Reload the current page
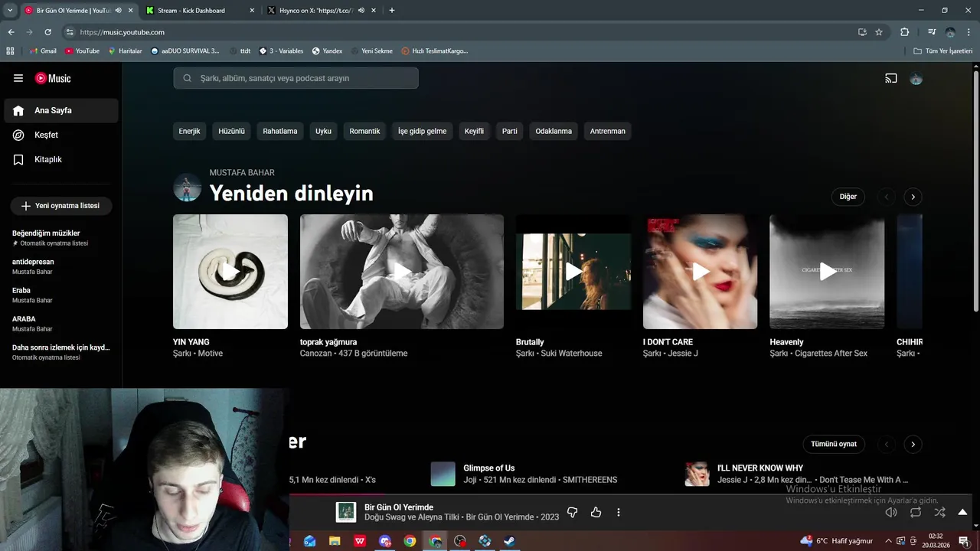The width and height of the screenshot is (980, 551). (x=47, y=32)
